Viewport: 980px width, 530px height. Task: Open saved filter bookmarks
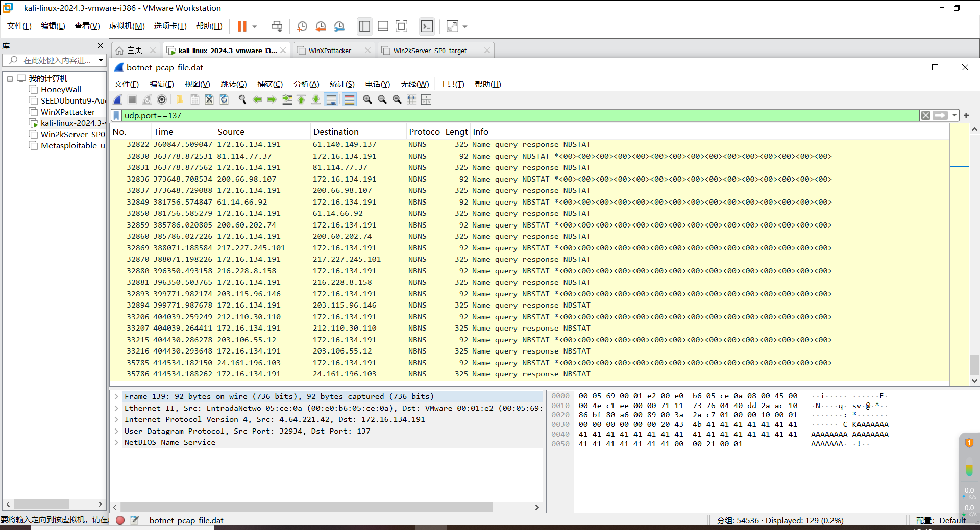coord(116,115)
